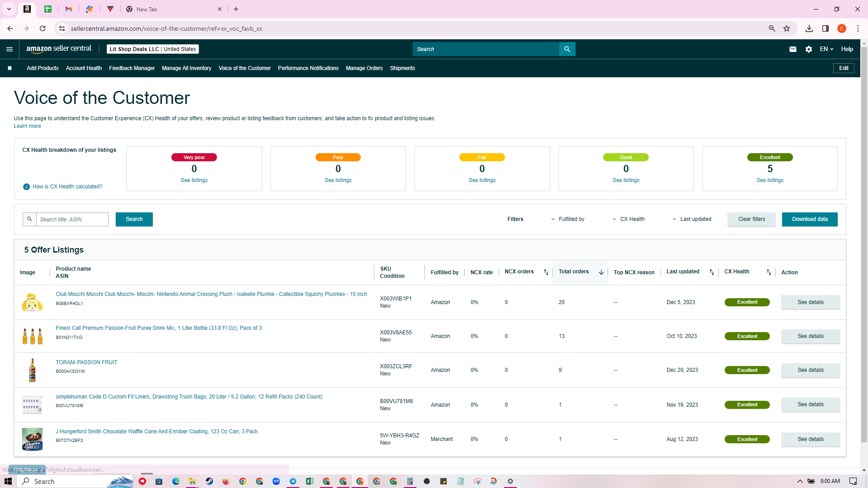Sort listings by CX Health arrows

[x=769, y=272]
